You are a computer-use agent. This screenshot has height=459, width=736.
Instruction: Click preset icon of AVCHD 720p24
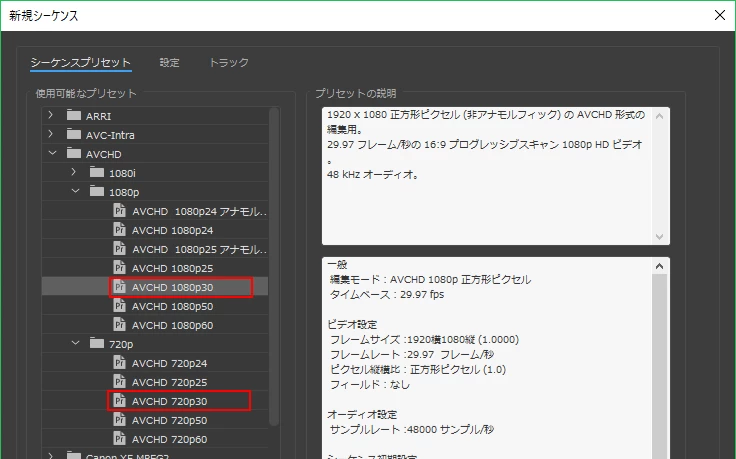(x=120, y=362)
